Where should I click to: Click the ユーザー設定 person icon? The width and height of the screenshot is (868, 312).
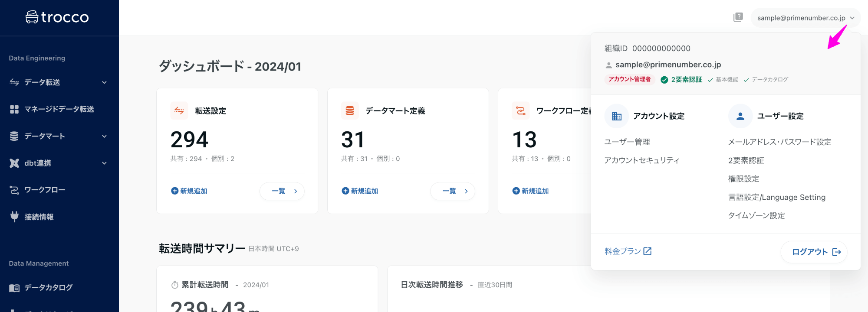point(740,116)
